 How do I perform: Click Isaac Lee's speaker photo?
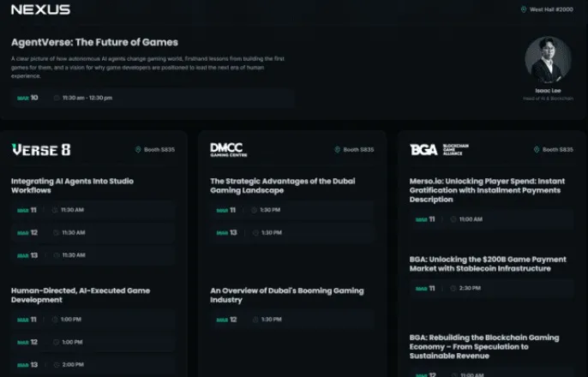548,59
